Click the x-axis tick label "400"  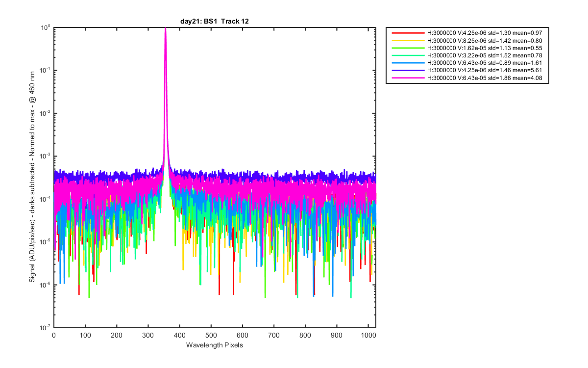tap(179, 335)
